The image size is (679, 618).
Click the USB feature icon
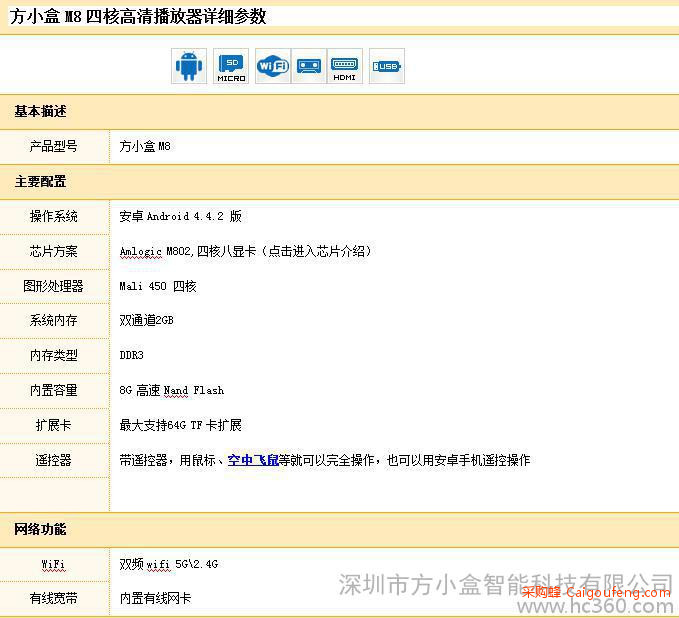pyautogui.click(x=387, y=66)
